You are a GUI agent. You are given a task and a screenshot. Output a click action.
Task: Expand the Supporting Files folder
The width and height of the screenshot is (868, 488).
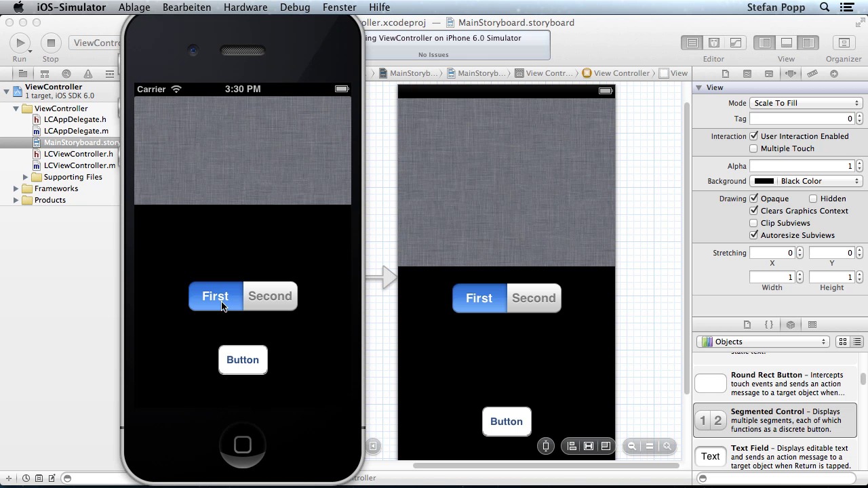coord(25,177)
